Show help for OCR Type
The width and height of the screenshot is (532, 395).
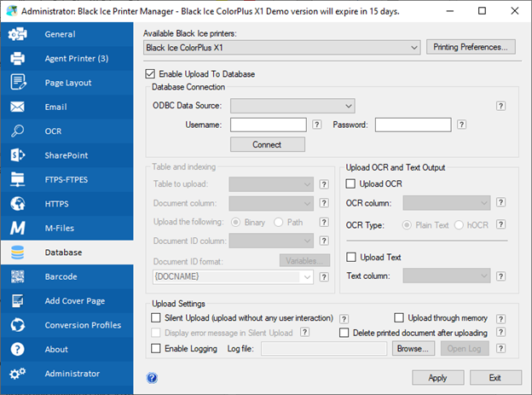(x=500, y=224)
